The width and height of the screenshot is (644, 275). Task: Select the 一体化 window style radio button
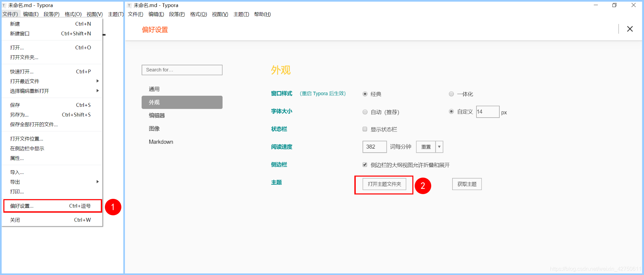tap(451, 94)
